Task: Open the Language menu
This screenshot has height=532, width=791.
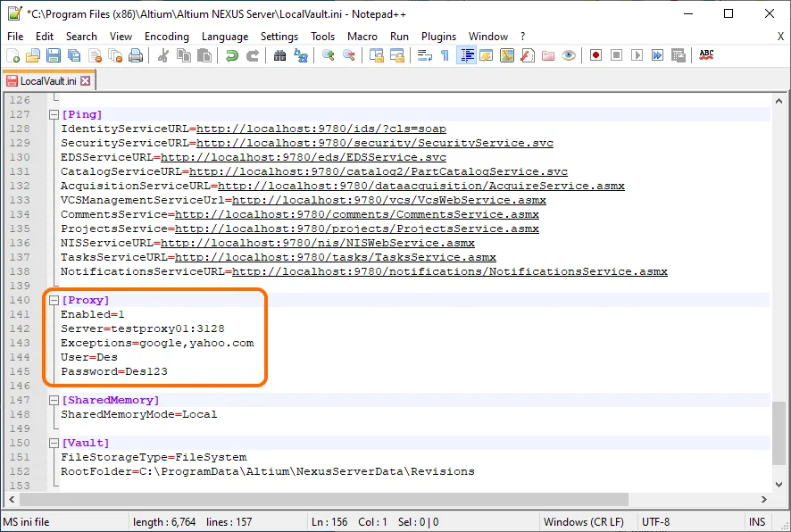Action: pyautogui.click(x=225, y=37)
